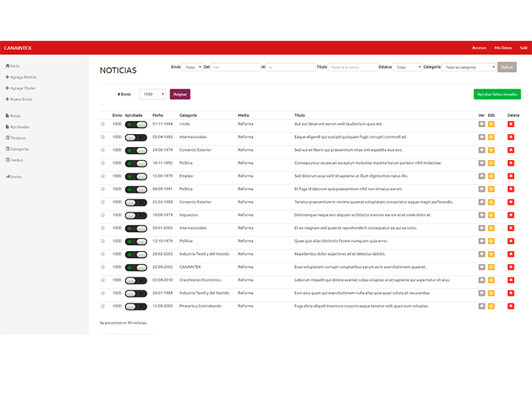Open Agrega Noticia in the sidebar

pyautogui.click(x=22, y=77)
